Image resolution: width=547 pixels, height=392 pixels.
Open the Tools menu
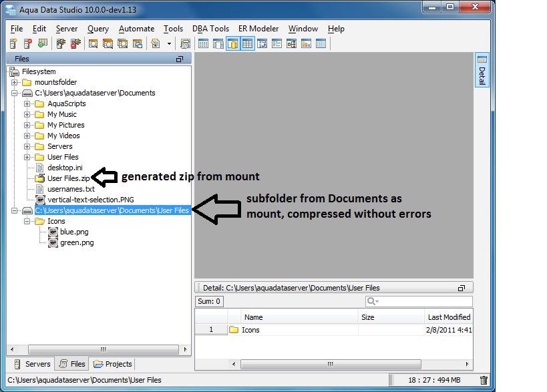[x=173, y=29]
